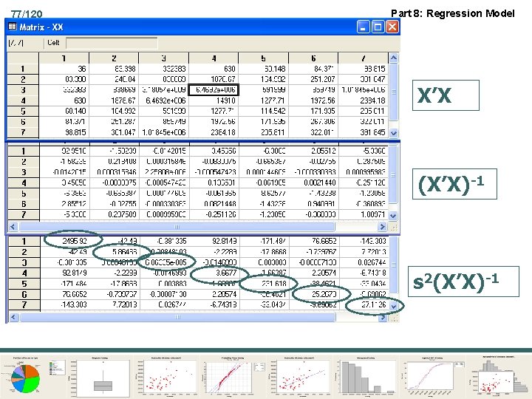Select column header 3 of XX matrix
The height and width of the screenshot is (399, 532).
[163, 58]
